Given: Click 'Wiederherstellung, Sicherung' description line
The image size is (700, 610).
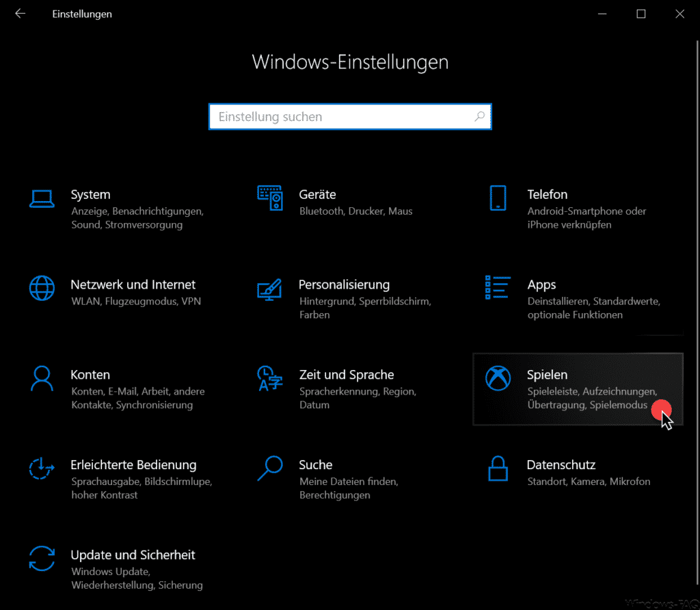Looking at the screenshot, I should click(x=137, y=585).
